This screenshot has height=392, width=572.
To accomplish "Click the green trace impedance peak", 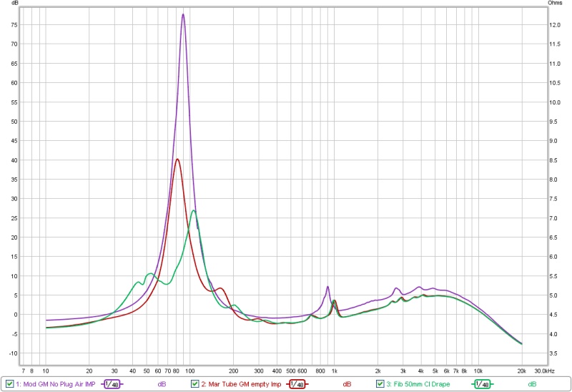I will click(x=194, y=210).
